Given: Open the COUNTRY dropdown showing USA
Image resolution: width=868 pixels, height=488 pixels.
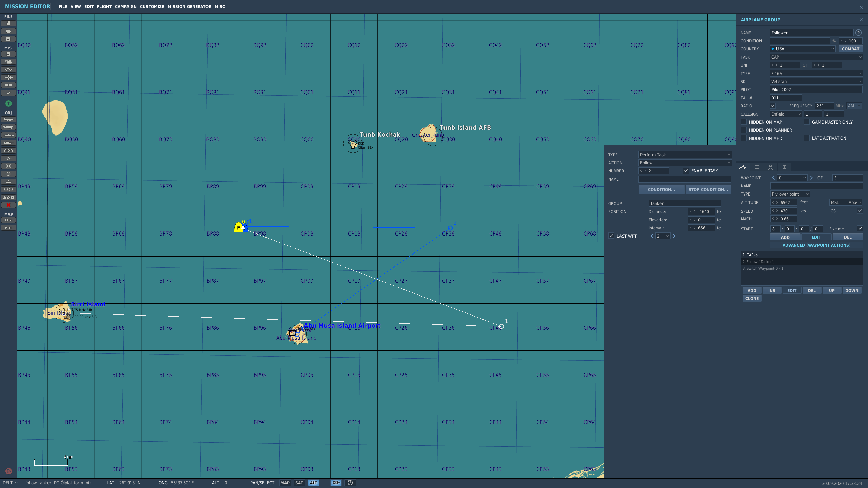Looking at the screenshot, I should tap(803, 49).
